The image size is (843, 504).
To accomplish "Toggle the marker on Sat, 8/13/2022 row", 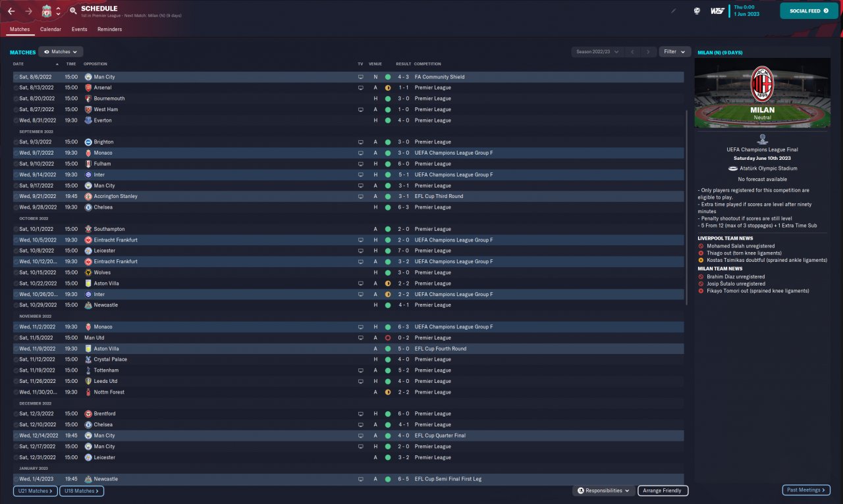I will click(x=16, y=88).
